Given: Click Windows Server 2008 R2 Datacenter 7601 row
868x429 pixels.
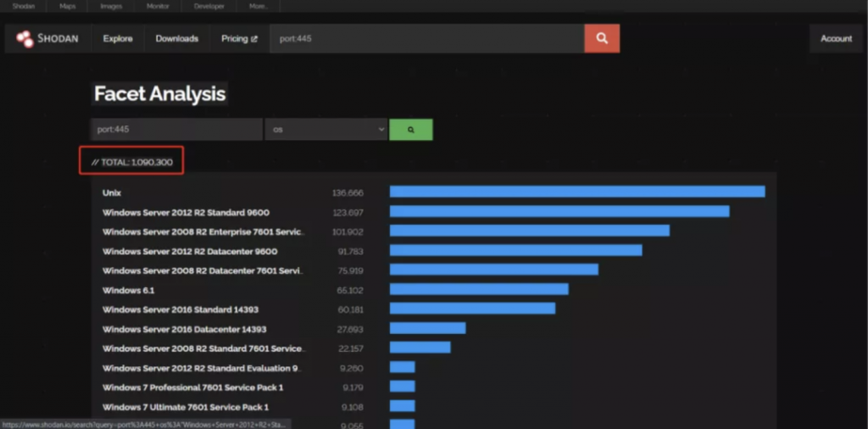Looking at the screenshot, I should tap(203, 270).
